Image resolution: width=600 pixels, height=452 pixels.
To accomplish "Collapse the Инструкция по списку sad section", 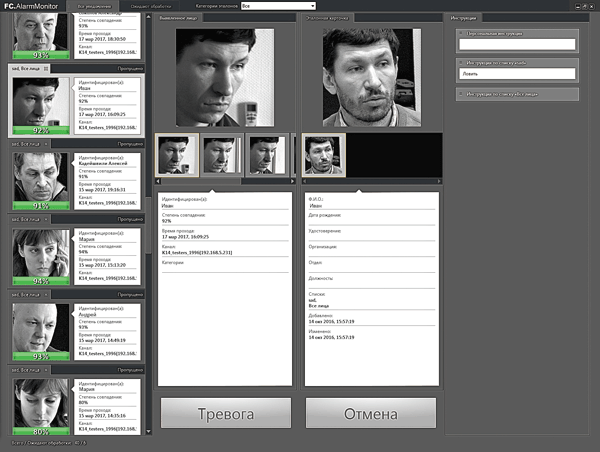I will 461,63.
